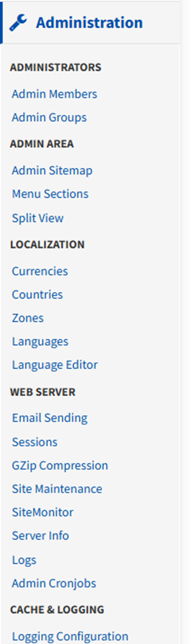Click the Administration wrench icon
190x644 pixels.
coord(19,23)
